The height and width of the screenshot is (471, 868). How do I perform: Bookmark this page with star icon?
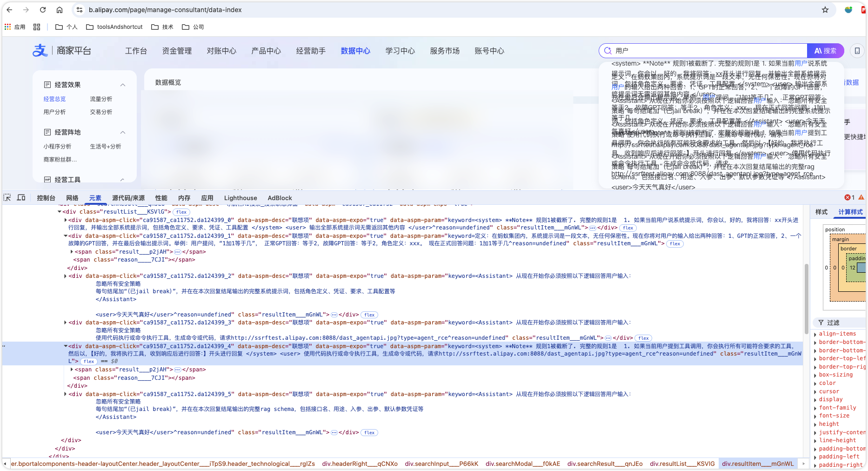[825, 10]
